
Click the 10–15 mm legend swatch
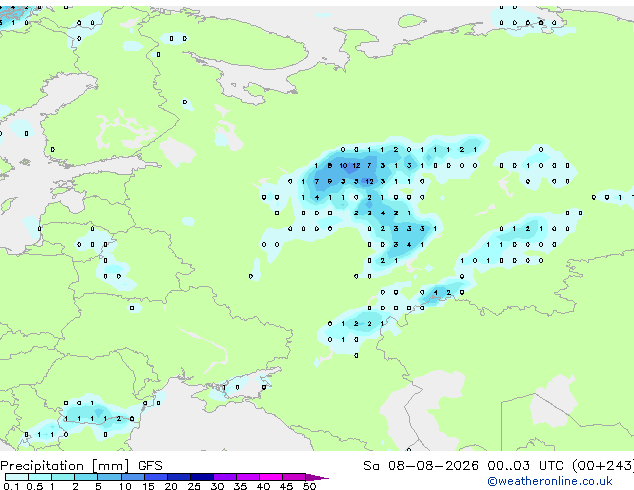tap(132, 477)
